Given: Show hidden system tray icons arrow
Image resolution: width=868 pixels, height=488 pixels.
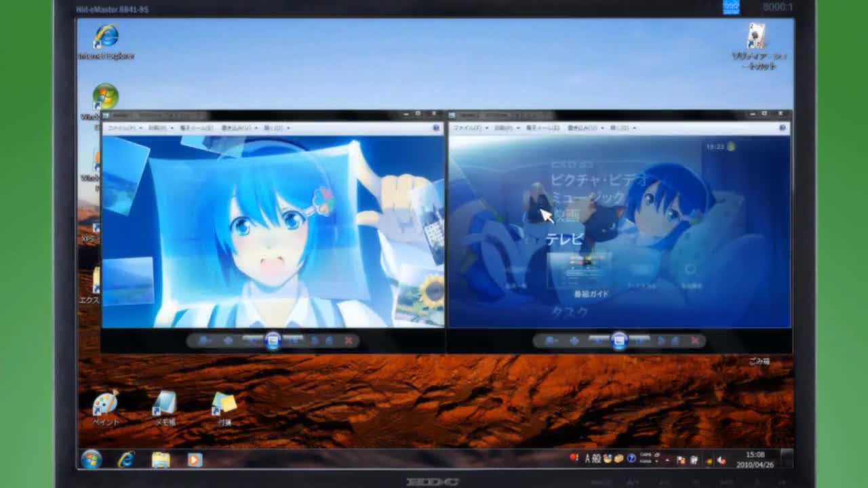Looking at the screenshot, I should tap(668, 460).
